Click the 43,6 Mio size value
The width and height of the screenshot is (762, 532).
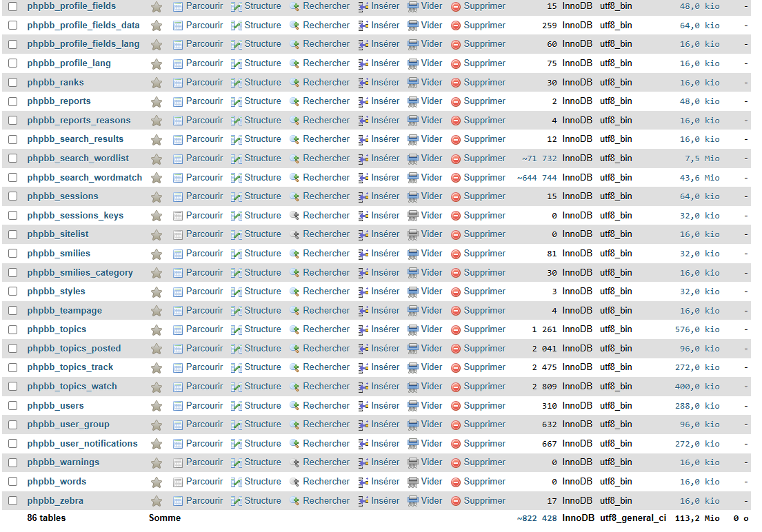[699, 178]
